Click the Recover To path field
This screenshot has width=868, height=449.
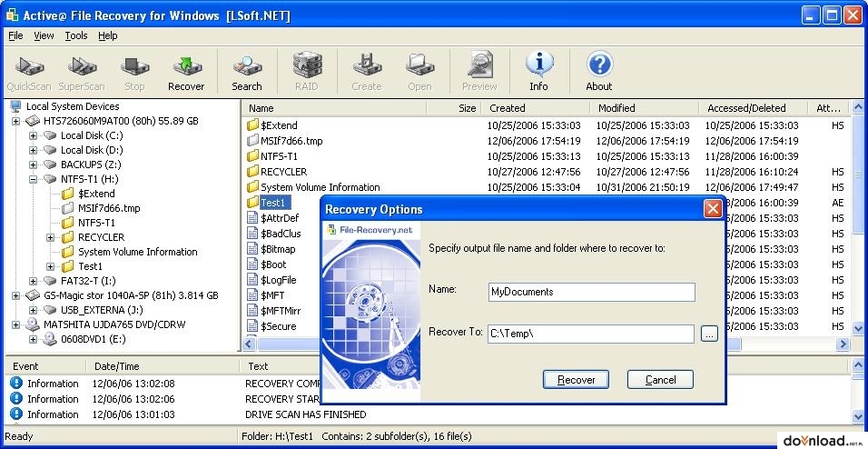pos(591,334)
